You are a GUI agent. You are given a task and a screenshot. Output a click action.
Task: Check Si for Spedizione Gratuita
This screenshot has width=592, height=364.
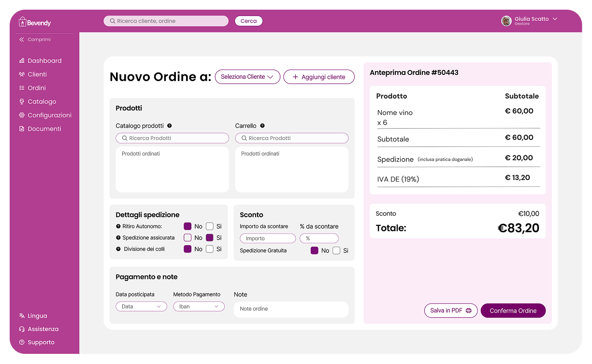click(336, 251)
